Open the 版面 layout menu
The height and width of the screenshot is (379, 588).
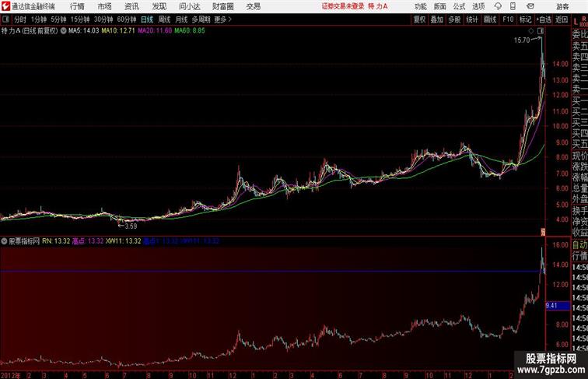tap(440, 6)
